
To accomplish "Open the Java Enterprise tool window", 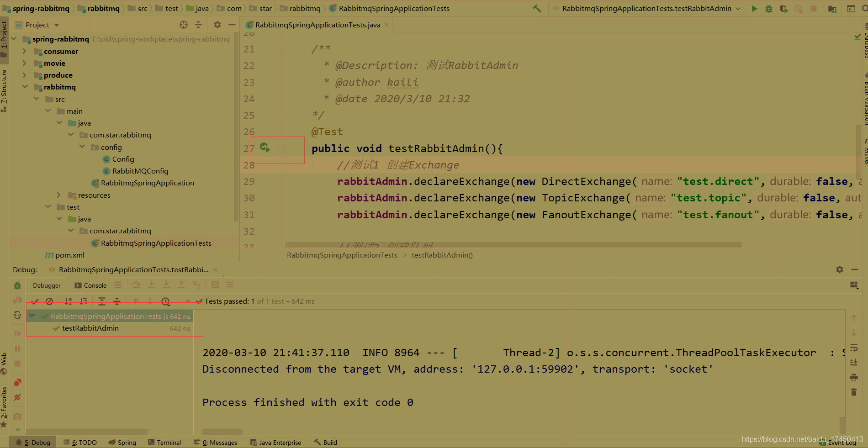I will pos(275,443).
